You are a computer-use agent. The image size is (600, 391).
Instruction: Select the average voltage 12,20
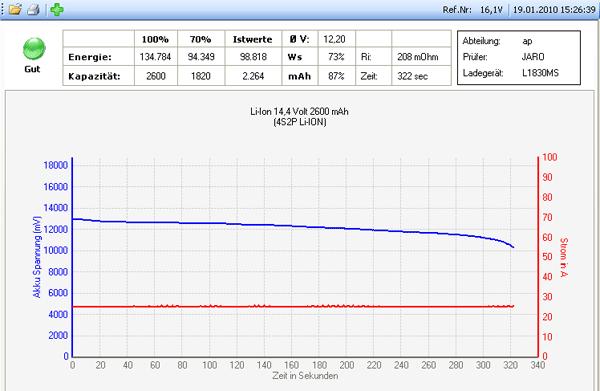click(334, 39)
